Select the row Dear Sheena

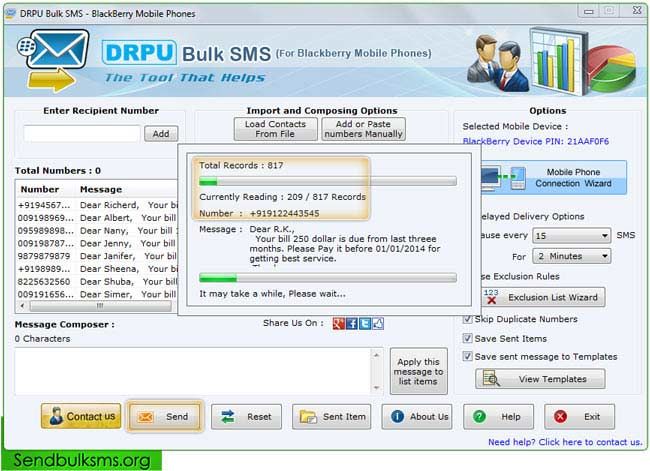coord(97,269)
